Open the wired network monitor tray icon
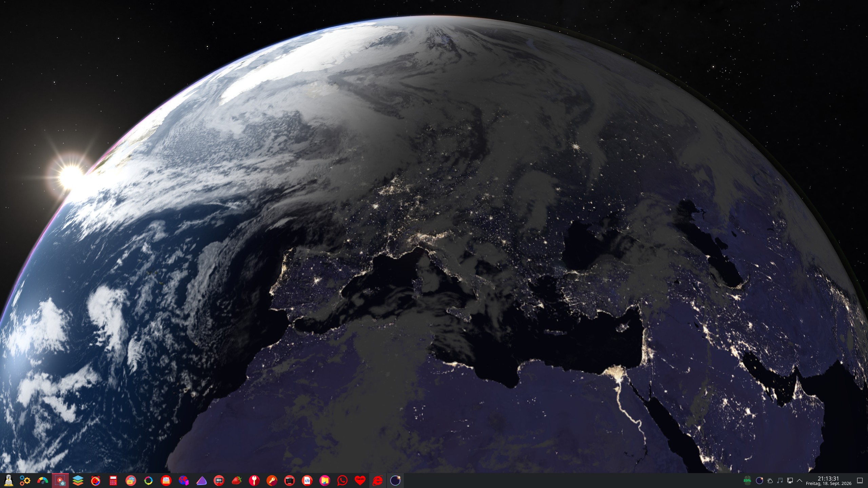 point(790,481)
